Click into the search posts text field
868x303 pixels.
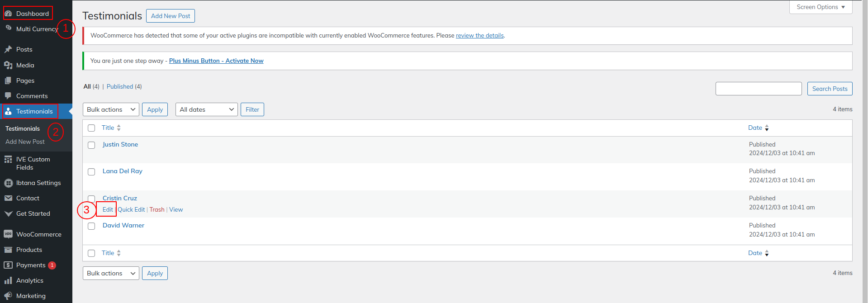point(758,89)
